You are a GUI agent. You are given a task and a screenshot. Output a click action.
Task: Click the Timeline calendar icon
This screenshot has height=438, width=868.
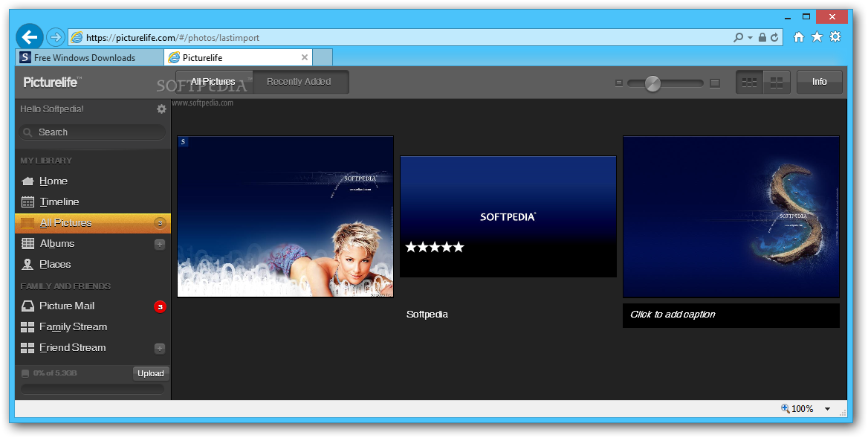tap(27, 202)
